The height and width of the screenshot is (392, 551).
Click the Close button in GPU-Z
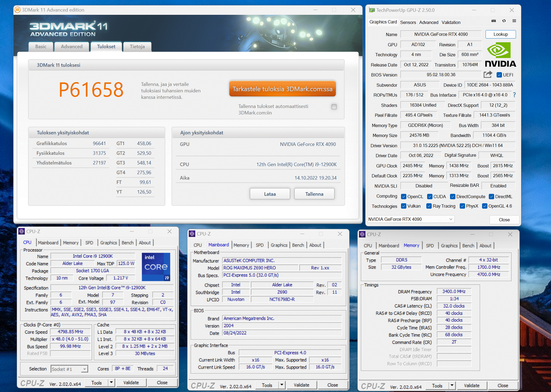[x=504, y=220]
